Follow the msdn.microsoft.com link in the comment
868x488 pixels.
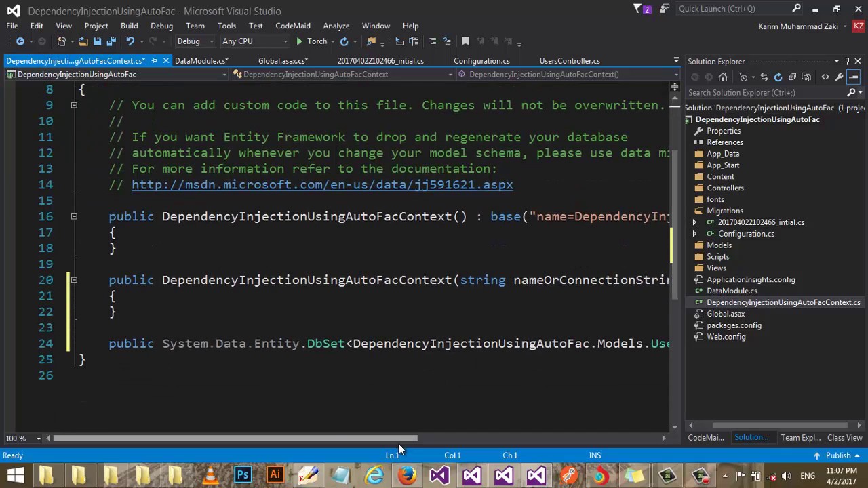point(322,185)
